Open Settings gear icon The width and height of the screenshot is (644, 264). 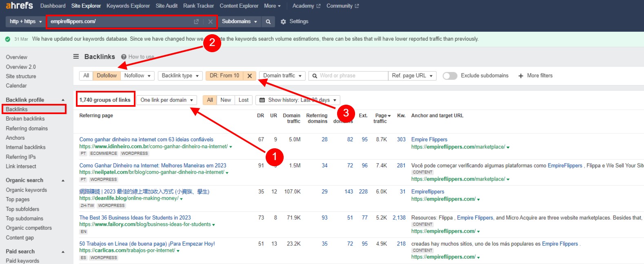(283, 22)
